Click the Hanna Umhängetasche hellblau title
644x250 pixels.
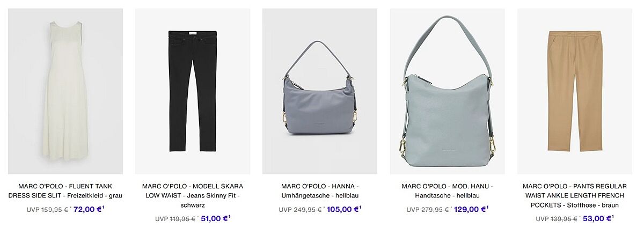tap(320, 191)
